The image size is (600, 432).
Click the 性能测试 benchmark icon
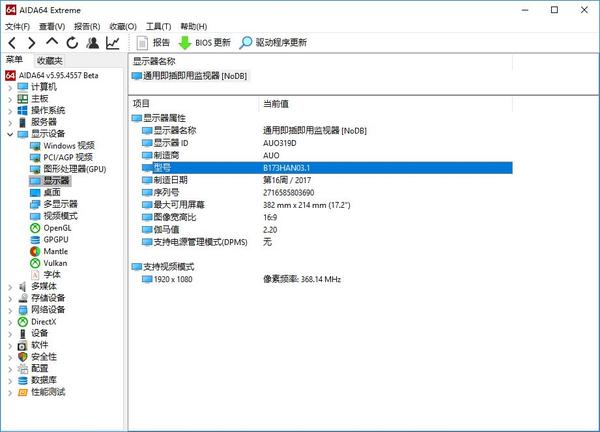[x=23, y=392]
